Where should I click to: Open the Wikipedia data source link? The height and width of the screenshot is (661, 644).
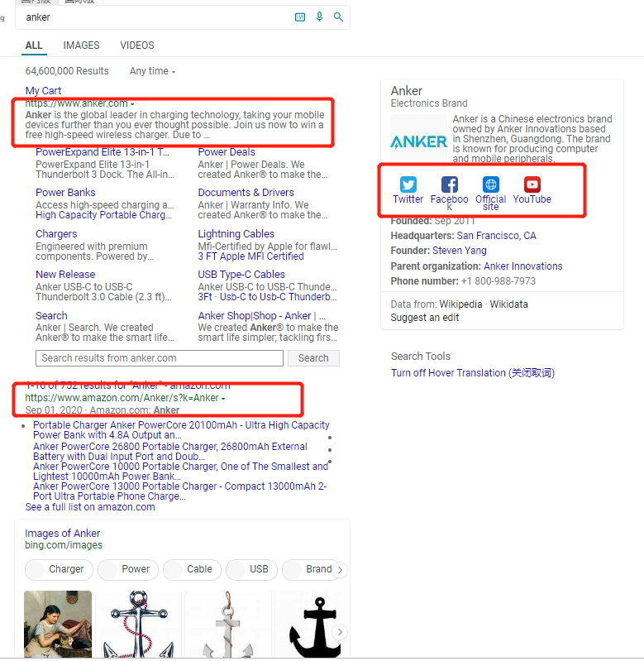(x=460, y=304)
